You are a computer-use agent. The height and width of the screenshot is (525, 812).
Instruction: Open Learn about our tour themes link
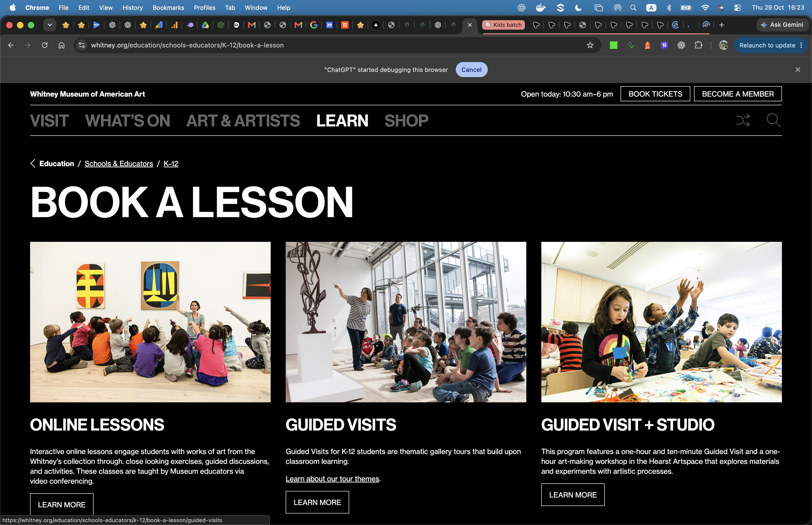pos(332,479)
